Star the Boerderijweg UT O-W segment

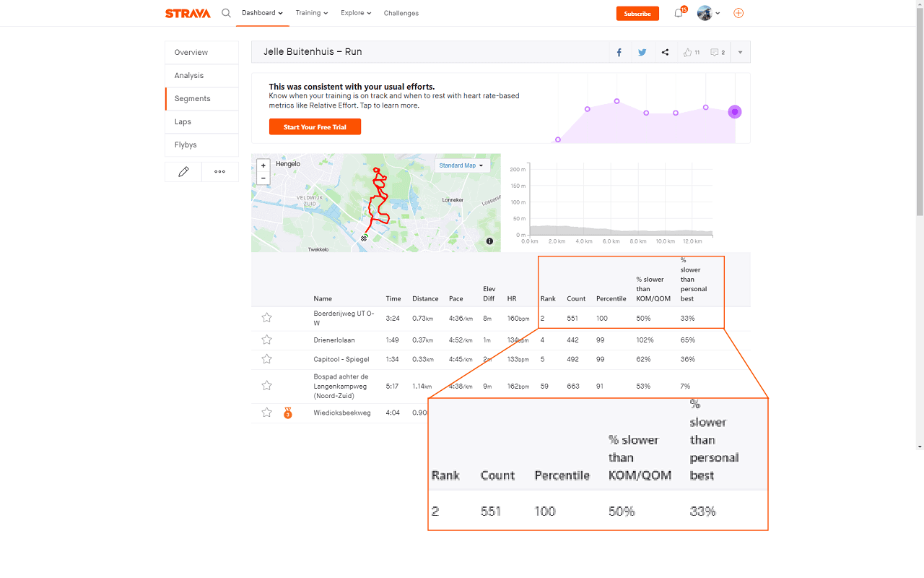pyautogui.click(x=266, y=317)
